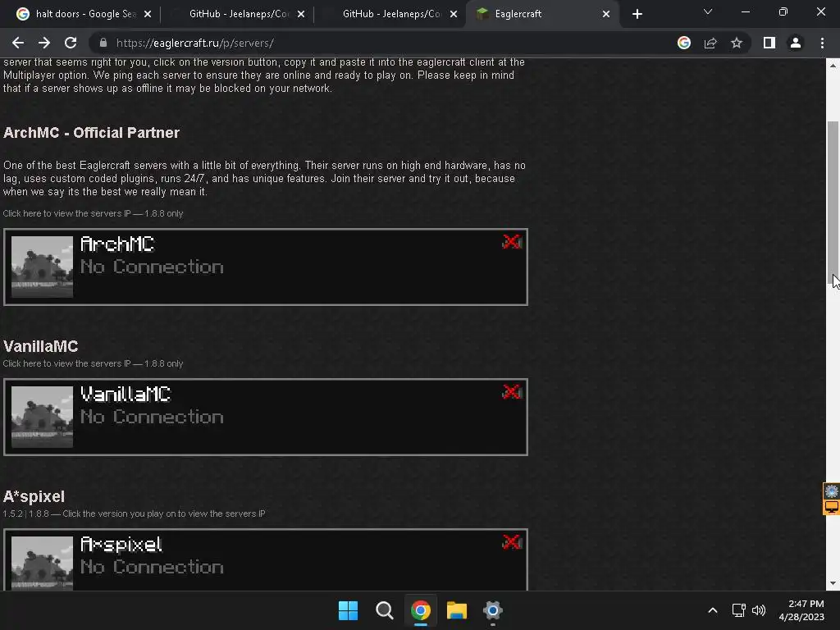This screenshot has height=630, width=840.
Task: Reload the Eaglercraft servers page
Action: 71,43
